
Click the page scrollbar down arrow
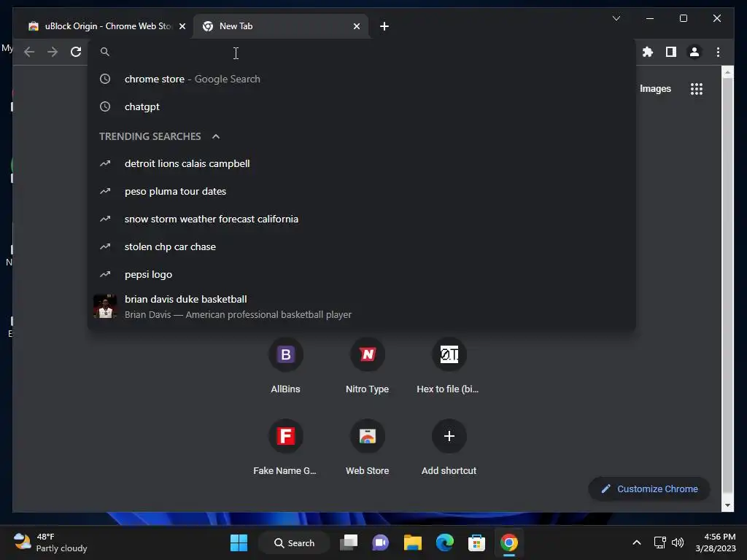click(x=727, y=505)
